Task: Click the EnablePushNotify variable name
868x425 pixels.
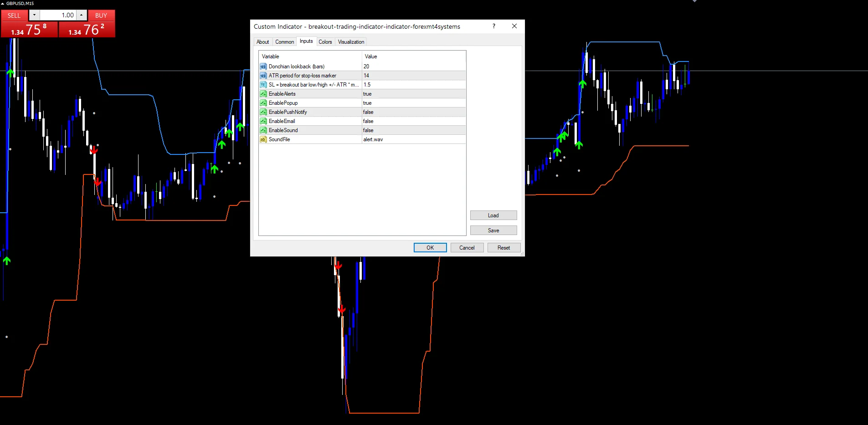Action: pos(288,112)
